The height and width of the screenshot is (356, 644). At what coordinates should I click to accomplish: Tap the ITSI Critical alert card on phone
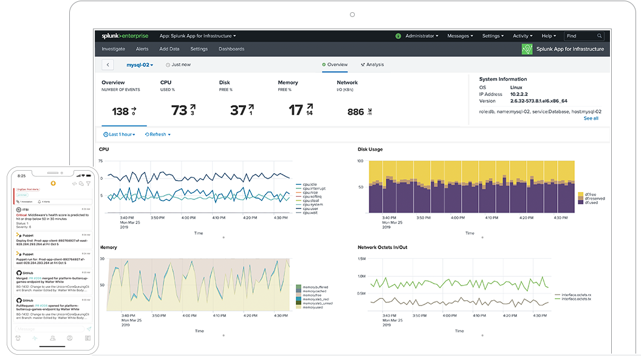click(x=53, y=218)
